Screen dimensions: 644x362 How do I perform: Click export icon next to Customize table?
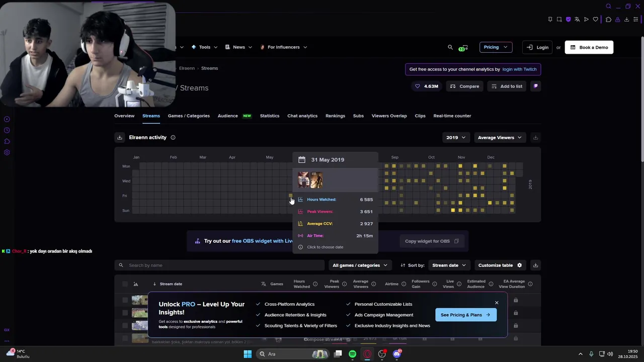[x=535, y=265]
